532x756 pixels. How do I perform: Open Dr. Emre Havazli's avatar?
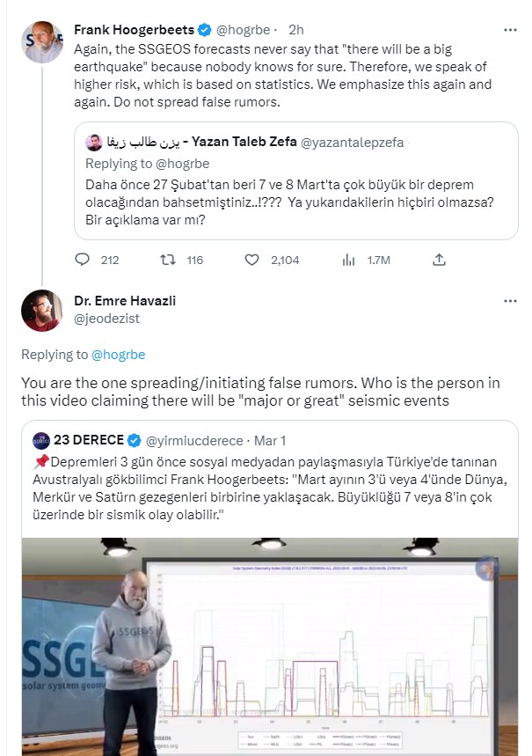pyautogui.click(x=41, y=310)
